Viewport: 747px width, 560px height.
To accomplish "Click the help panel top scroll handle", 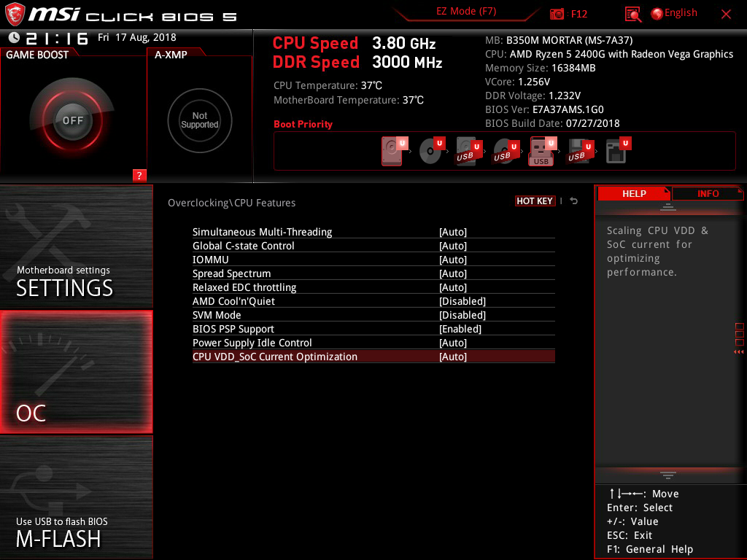I will click(x=668, y=206).
